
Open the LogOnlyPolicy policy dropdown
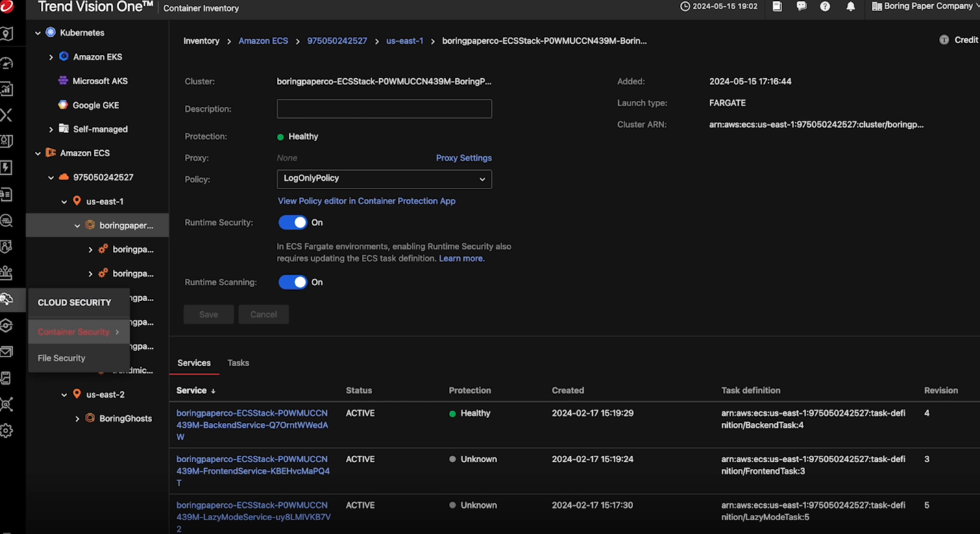(384, 179)
